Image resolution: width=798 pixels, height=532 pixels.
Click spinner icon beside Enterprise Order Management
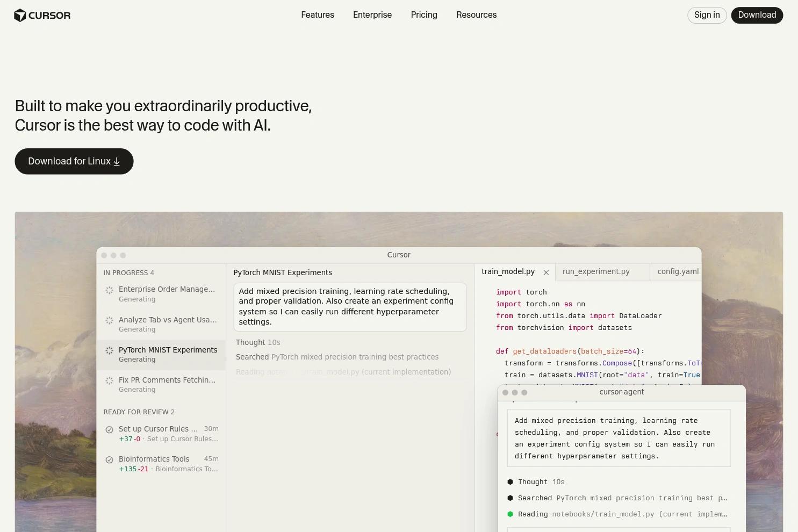click(109, 290)
